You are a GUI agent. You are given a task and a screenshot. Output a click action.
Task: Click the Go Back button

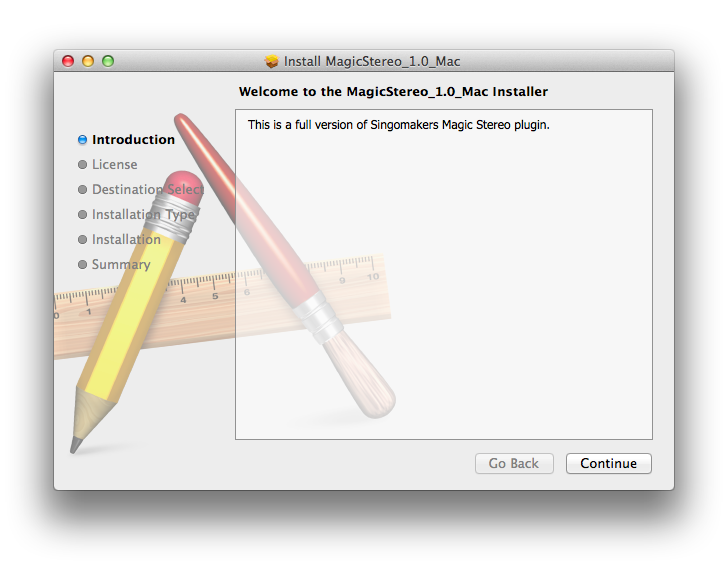coord(514,463)
